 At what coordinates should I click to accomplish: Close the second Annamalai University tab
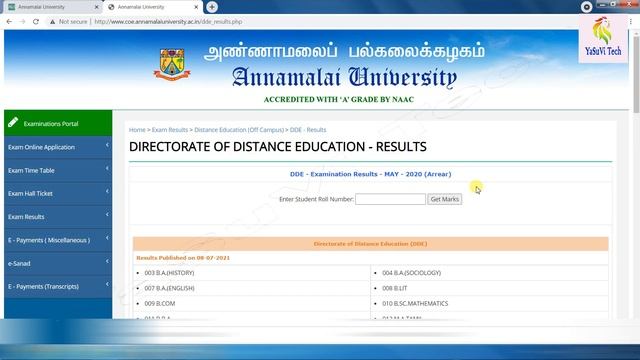[x=196, y=7]
